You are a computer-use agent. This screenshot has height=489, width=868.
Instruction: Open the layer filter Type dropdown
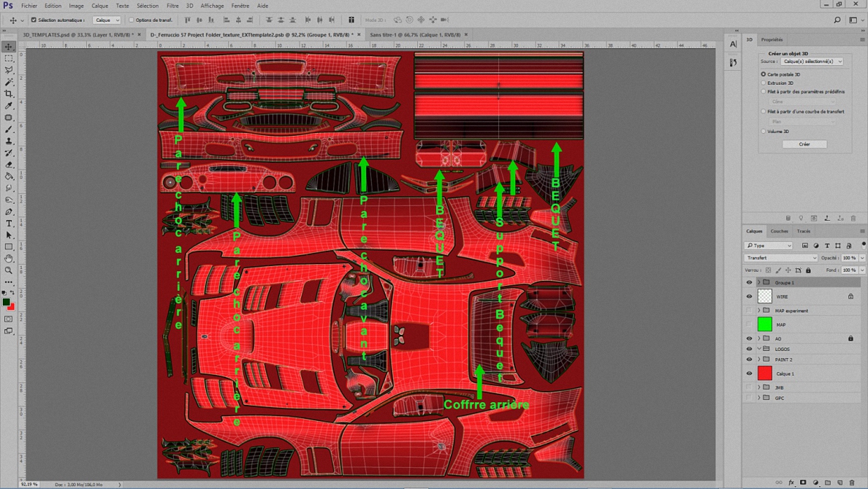[769, 246]
